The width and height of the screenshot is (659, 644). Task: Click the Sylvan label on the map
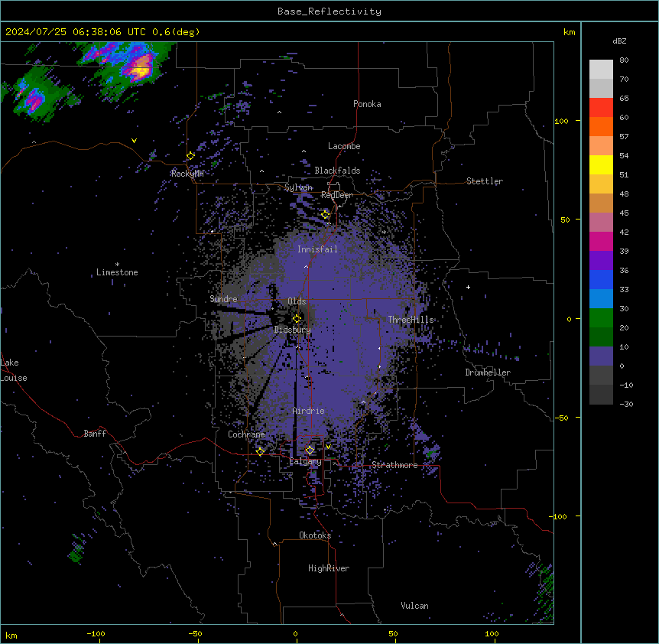click(298, 187)
